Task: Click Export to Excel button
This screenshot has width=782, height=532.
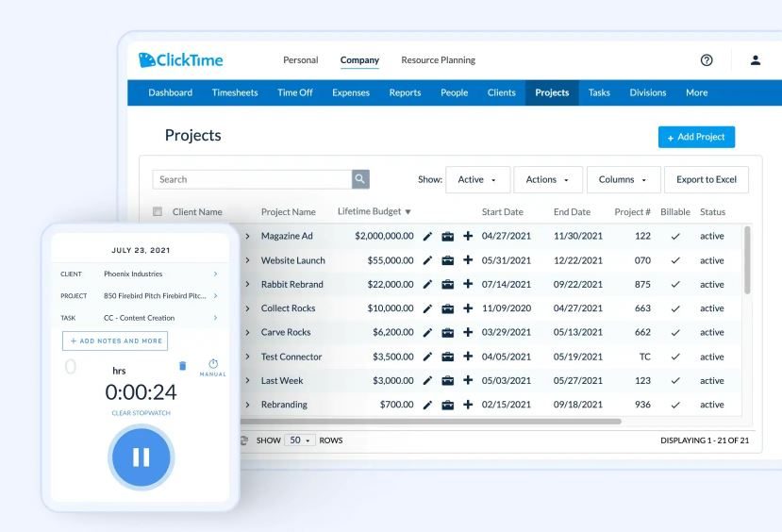Action: point(707,179)
